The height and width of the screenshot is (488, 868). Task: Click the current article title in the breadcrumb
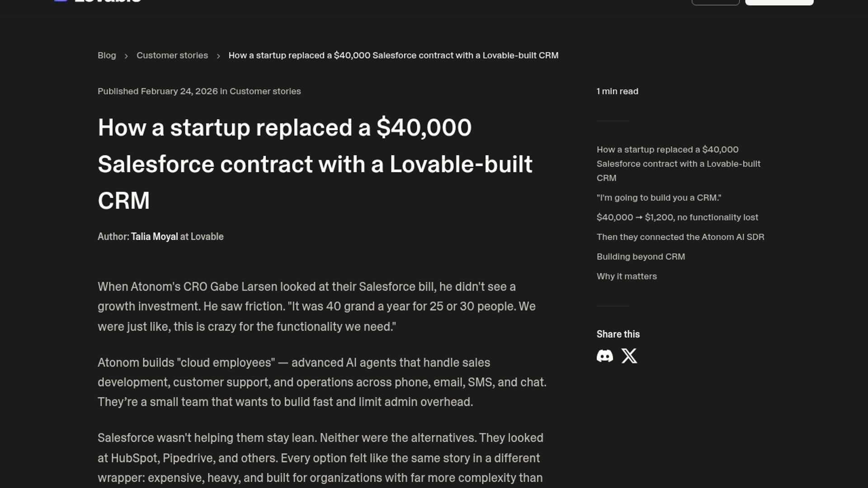pos(393,56)
